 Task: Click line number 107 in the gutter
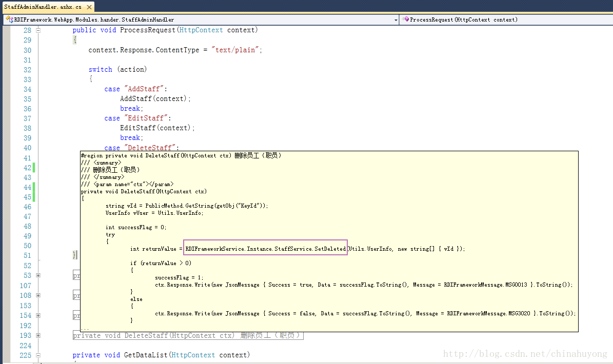[x=26, y=286]
